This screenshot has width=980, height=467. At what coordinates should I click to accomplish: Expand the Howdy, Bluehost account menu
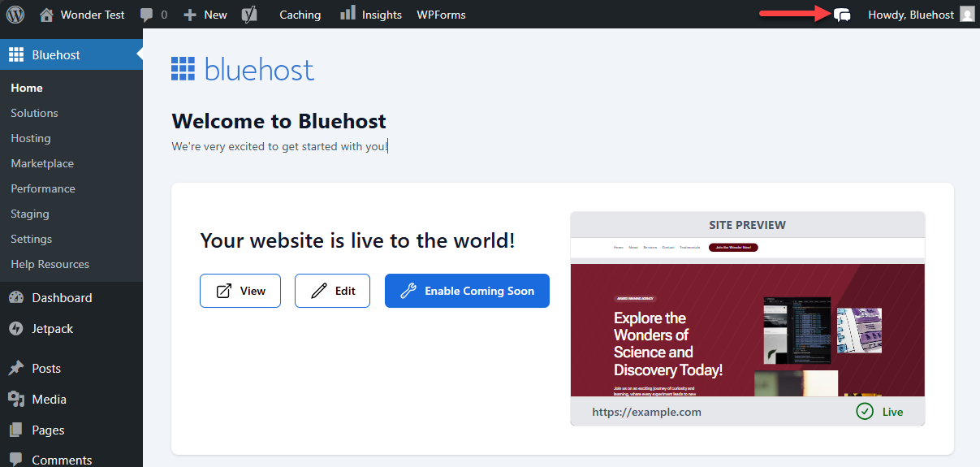coord(910,15)
